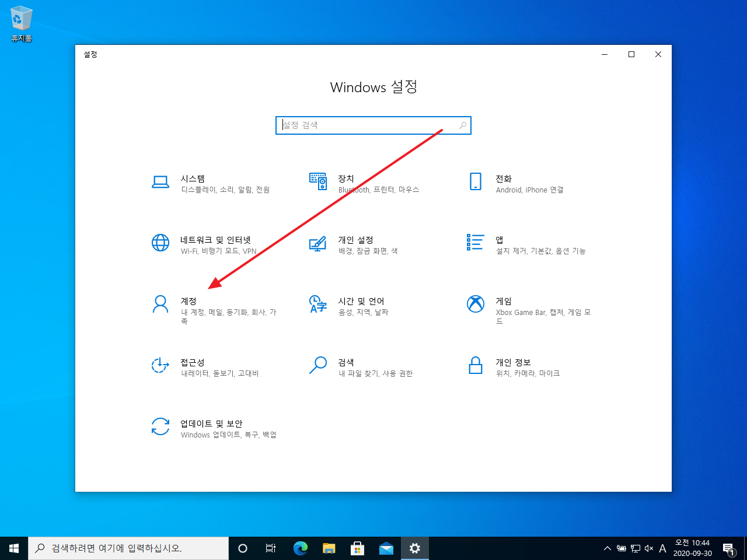The height and width of the screenshot is (560, 747).
Task: Click '배경, 잠금 화면, 색' text
Action: [368, 251]
